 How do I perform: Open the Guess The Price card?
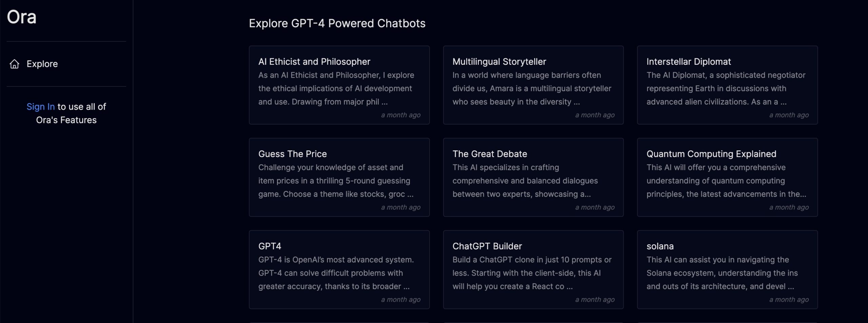(339, 177)
